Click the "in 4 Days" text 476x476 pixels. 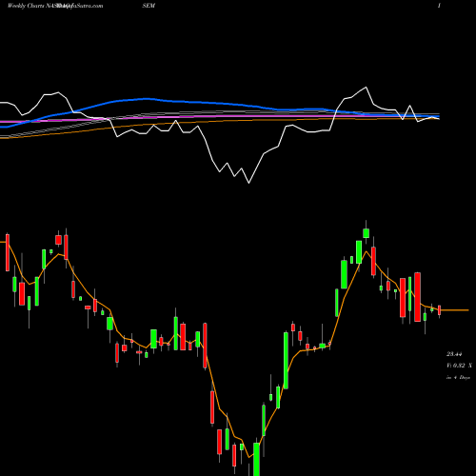coord(458,377)
